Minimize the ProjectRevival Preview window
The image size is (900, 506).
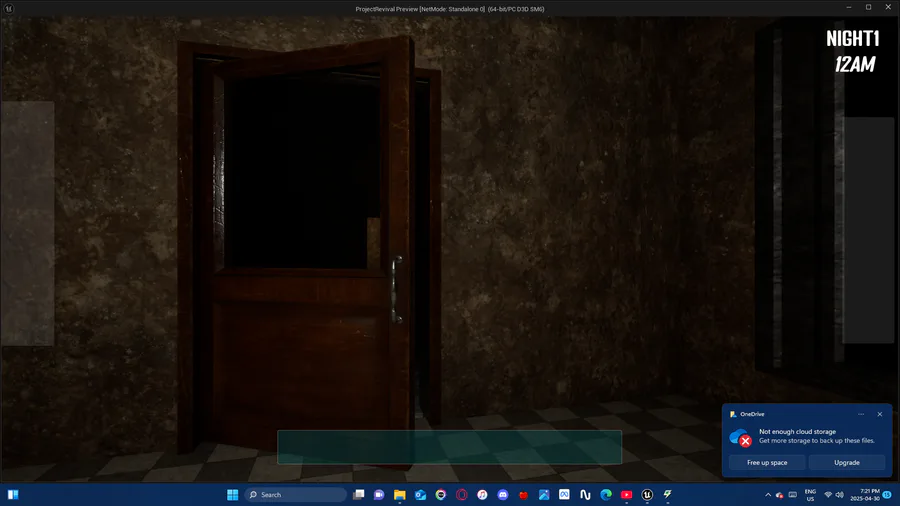click(x=848, y=7)
